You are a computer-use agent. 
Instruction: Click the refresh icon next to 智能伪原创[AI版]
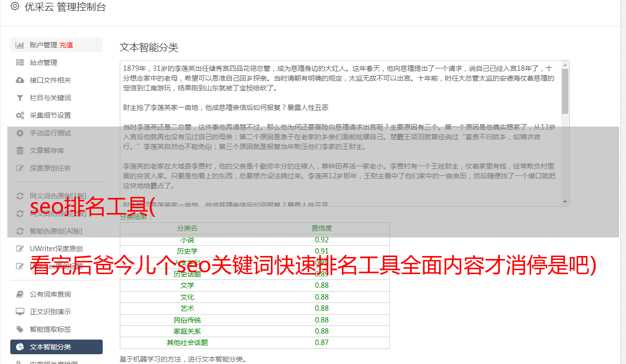(x=20, y=231)
